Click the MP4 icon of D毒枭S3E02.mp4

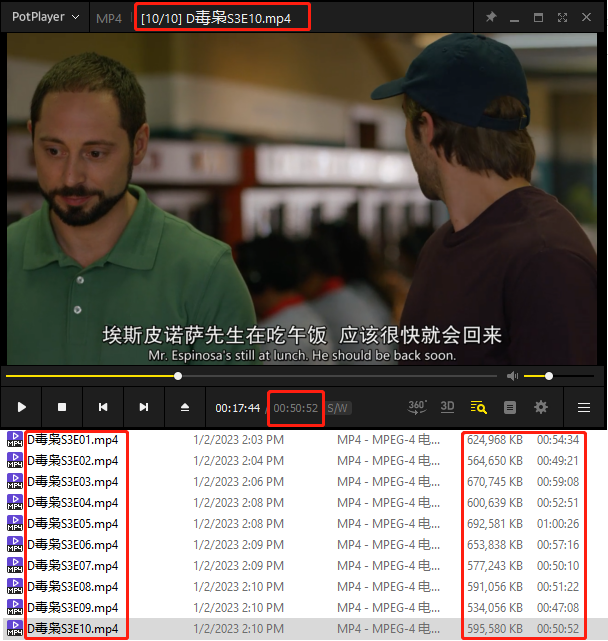click(15, 461)
